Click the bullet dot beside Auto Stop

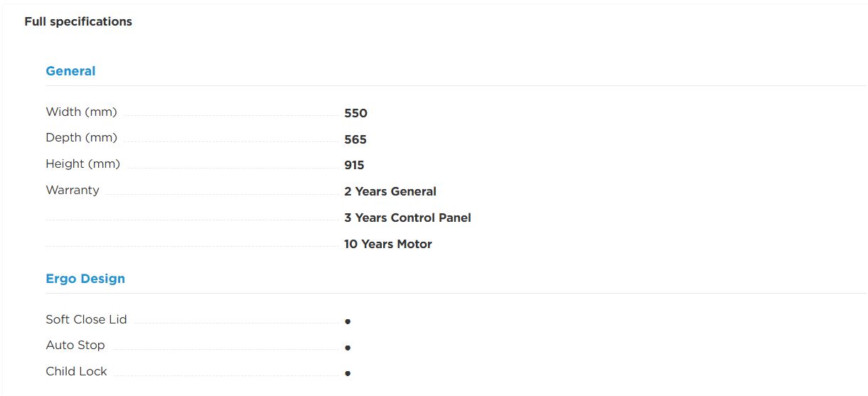348,348
